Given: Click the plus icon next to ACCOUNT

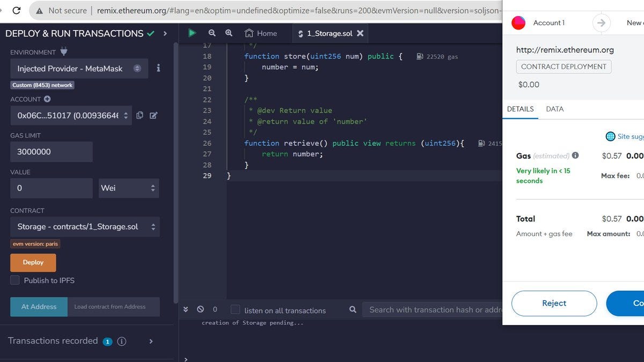Looking at the screenshot, I should point(47,99).
